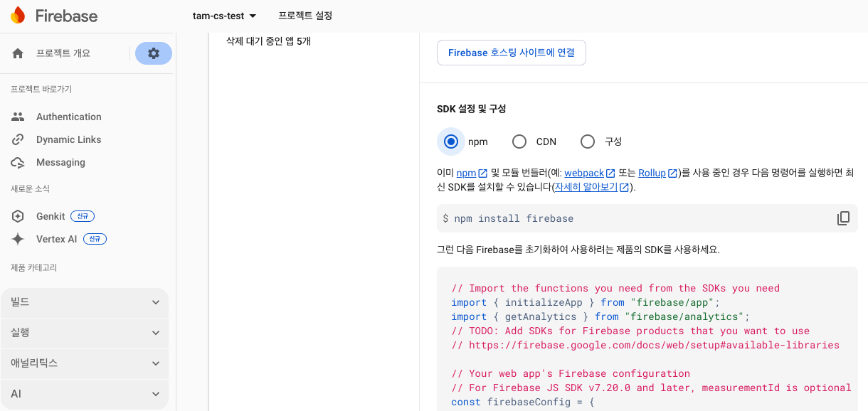Click external link icon next to webpack

coord(610,173)
